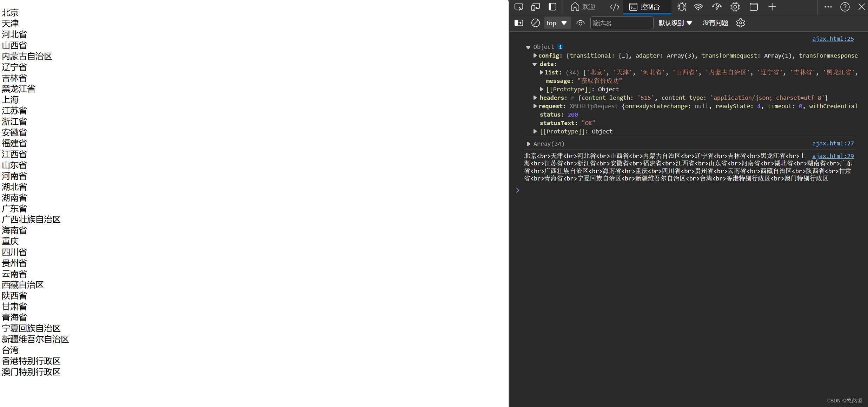Open the top context dropdown

coord(557,23)
